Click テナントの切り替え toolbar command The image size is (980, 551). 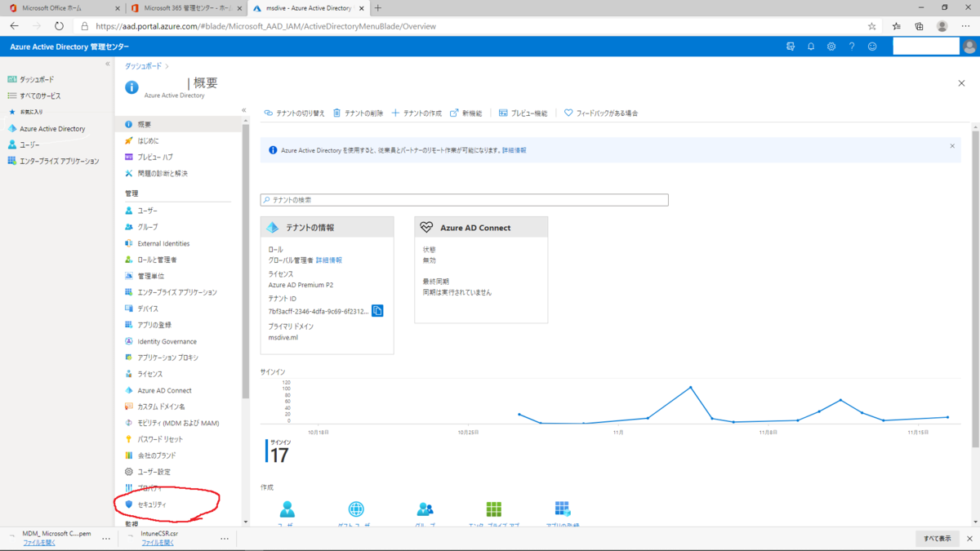(x=294, y=113)
